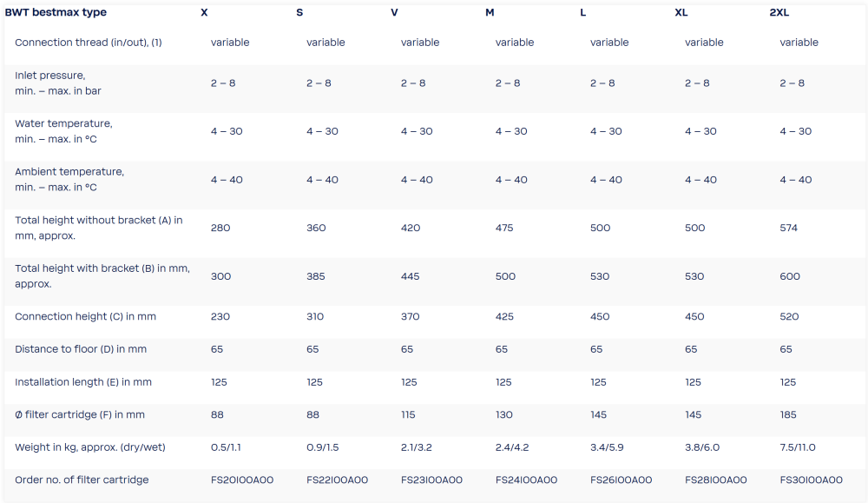Select the 2XL column header
Screen dimensions: 868x503
(x=779, y=12)
